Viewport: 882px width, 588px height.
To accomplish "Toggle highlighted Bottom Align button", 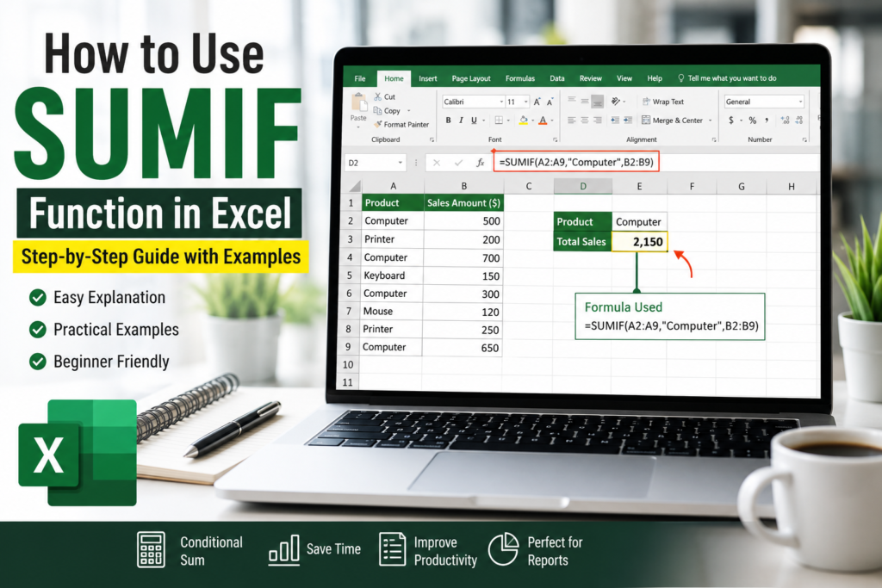I will 598,102.
